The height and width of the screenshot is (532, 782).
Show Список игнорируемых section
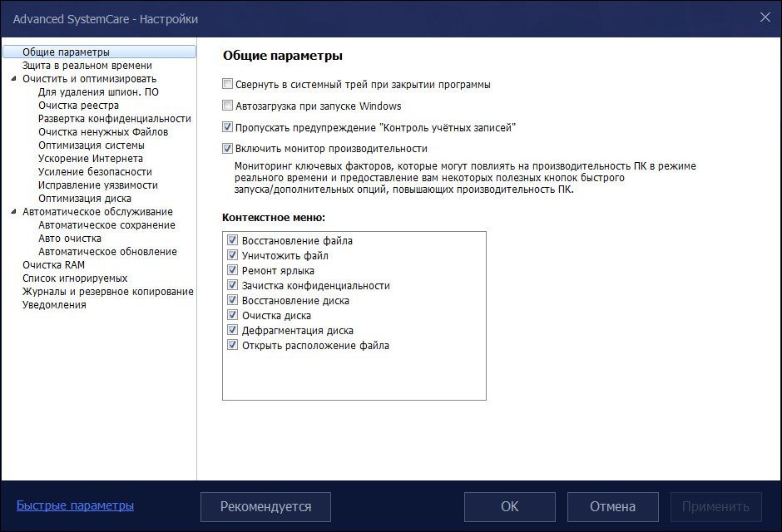coord(75,278)
